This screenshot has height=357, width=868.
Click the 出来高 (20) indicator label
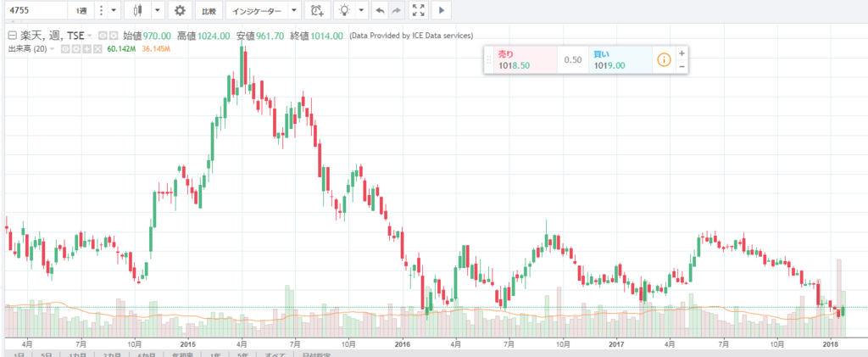coord(27,49)
